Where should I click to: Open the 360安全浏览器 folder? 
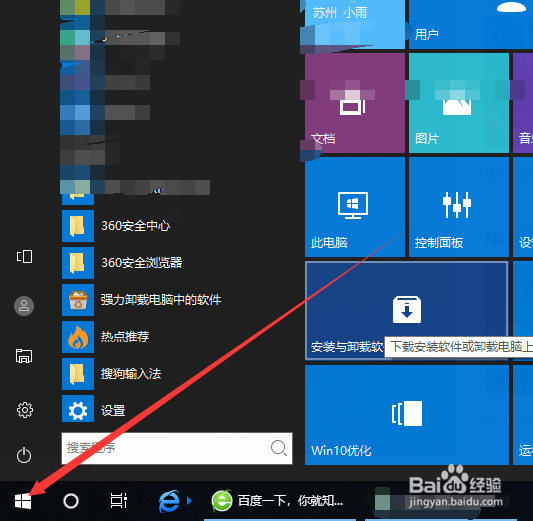tap(177, 263)
